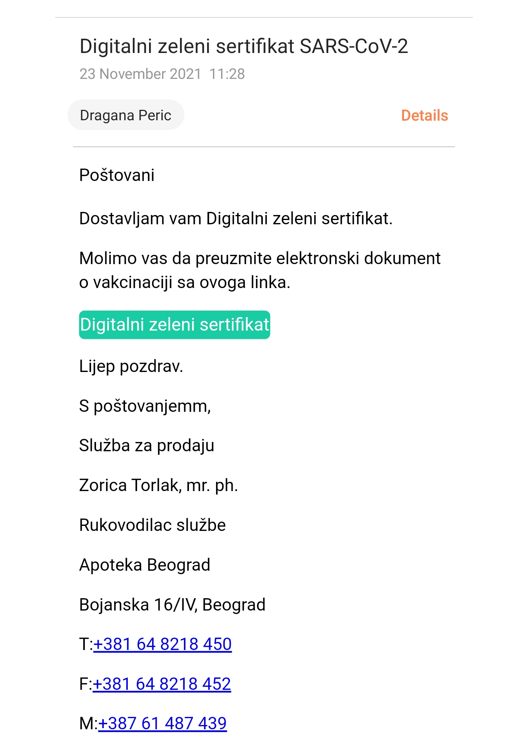Select the email subject title SARS-CoV-2
The height and width of the screenshot is (750, 510).
244,46
